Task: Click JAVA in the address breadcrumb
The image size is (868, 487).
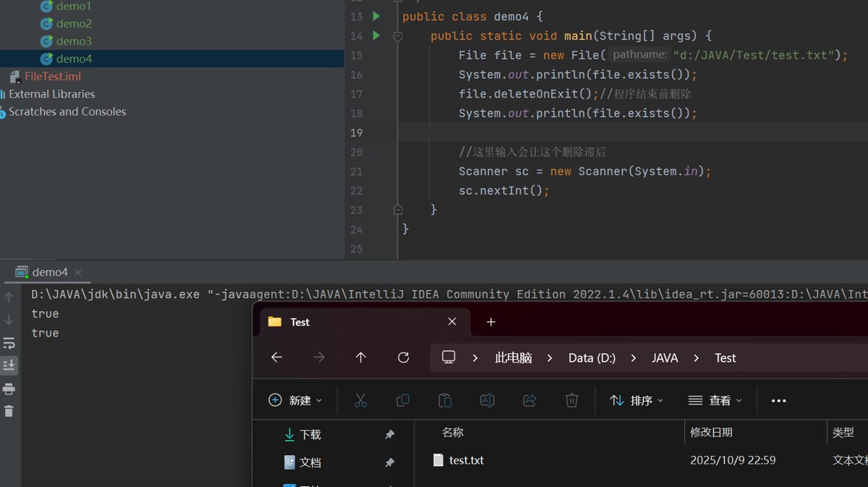Action: click(664, 358)
